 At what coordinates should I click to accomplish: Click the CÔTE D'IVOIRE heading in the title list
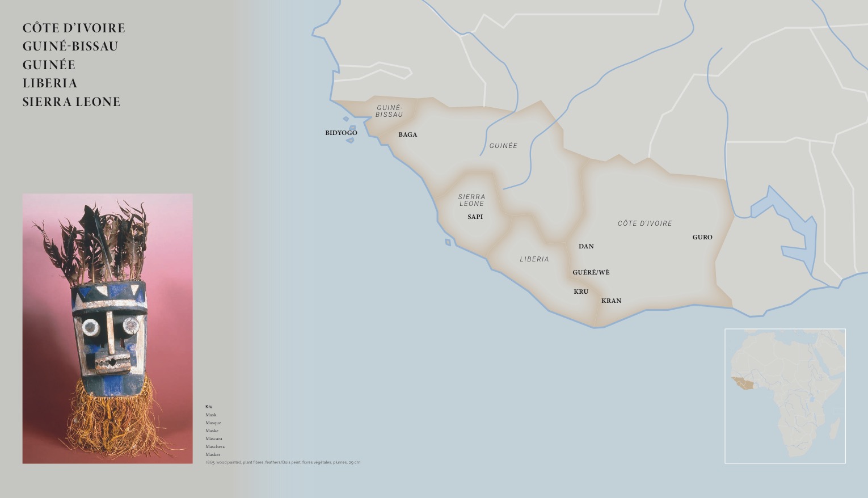[74, 28]
